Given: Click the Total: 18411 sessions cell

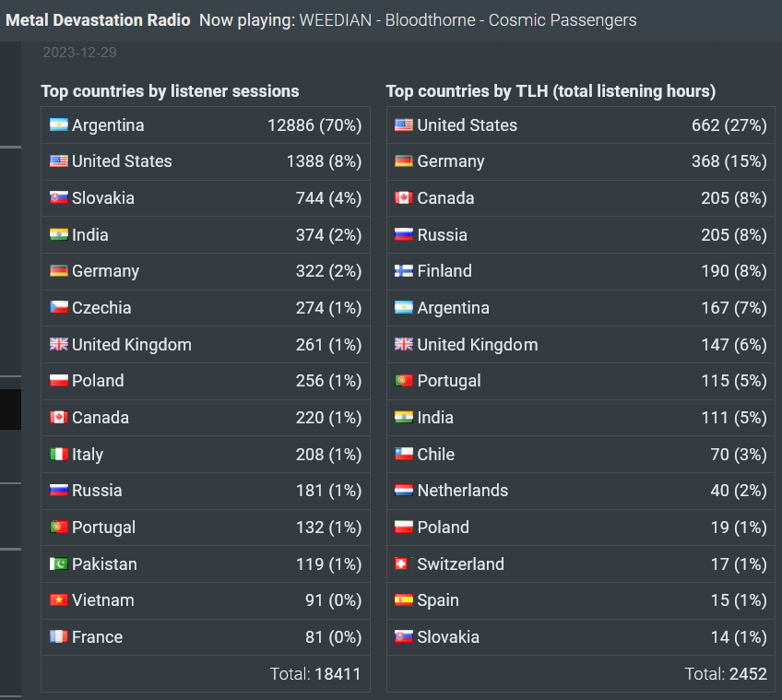Looking at the screenshot, I should pos(206,673).
